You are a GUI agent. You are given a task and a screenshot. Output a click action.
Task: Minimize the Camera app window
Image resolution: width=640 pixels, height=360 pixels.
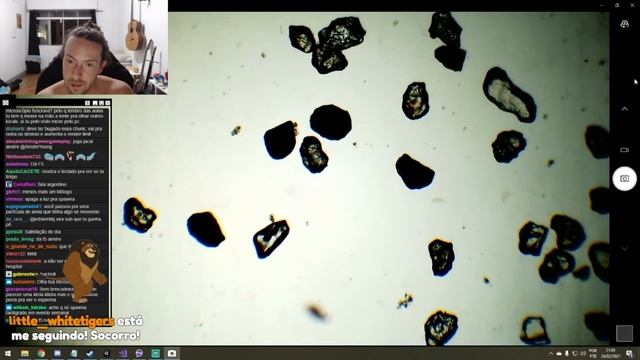click(602, 5)
